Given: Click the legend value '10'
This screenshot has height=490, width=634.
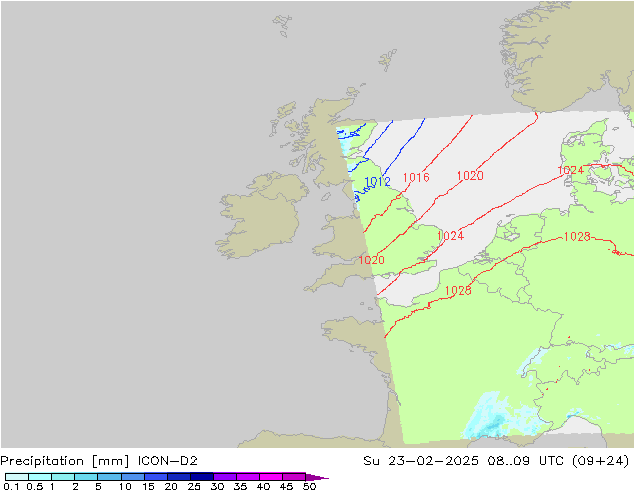Looking at the screenshot, I should (x=125, y=486).
